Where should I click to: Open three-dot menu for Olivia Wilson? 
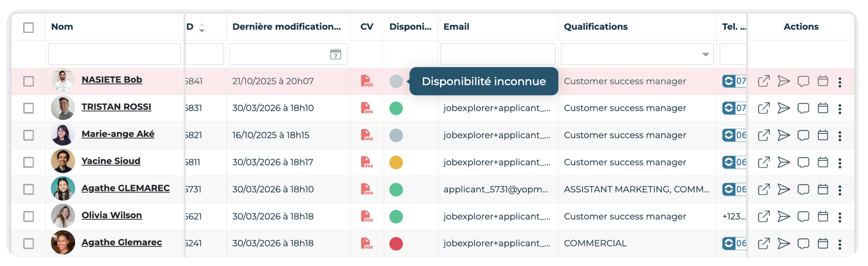pyautogui.click(x=840, y=217)
